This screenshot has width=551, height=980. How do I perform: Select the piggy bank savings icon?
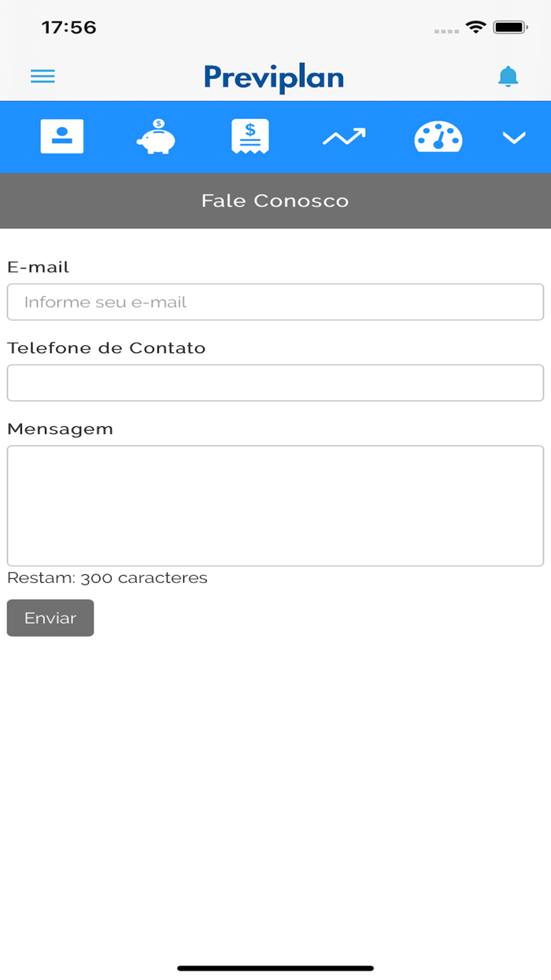156,136
